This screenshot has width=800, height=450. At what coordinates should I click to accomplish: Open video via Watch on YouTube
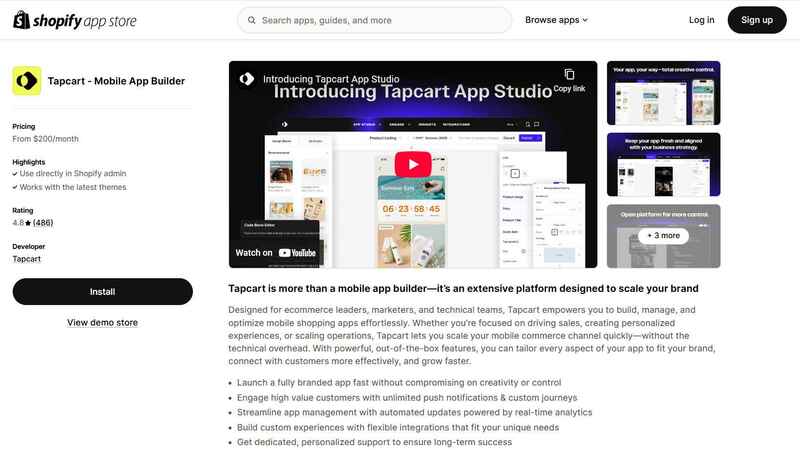pyautogui.click(x=276, y=253)
